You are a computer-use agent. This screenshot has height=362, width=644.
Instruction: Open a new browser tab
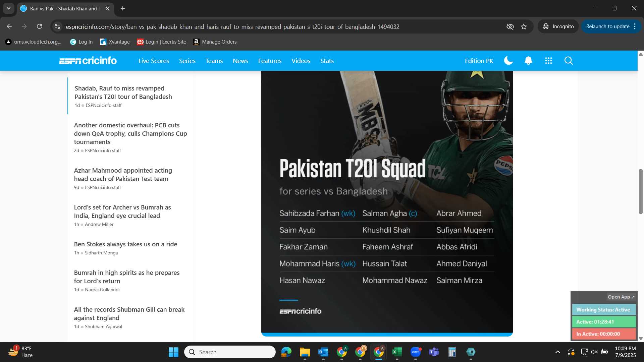(123, 8)
